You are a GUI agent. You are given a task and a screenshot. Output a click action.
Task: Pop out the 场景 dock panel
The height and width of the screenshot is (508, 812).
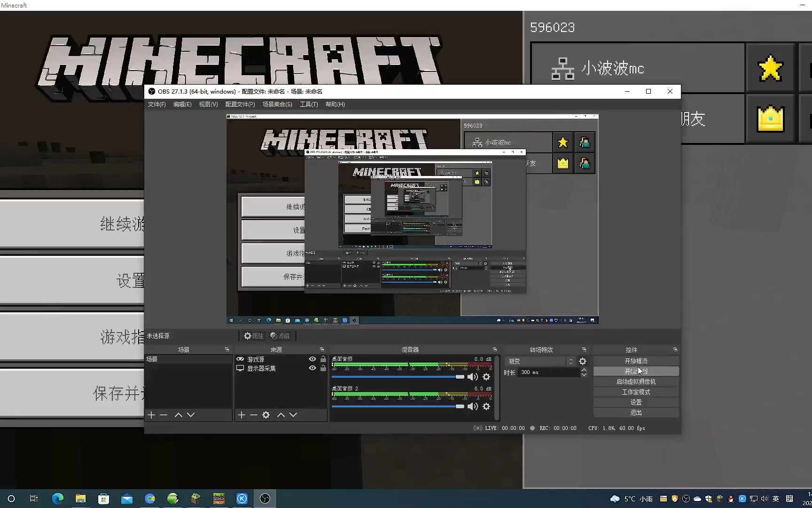227,349
